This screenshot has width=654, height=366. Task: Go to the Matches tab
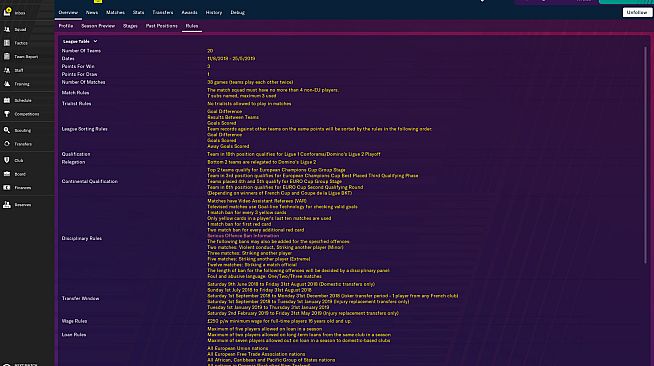coord(115,13)
